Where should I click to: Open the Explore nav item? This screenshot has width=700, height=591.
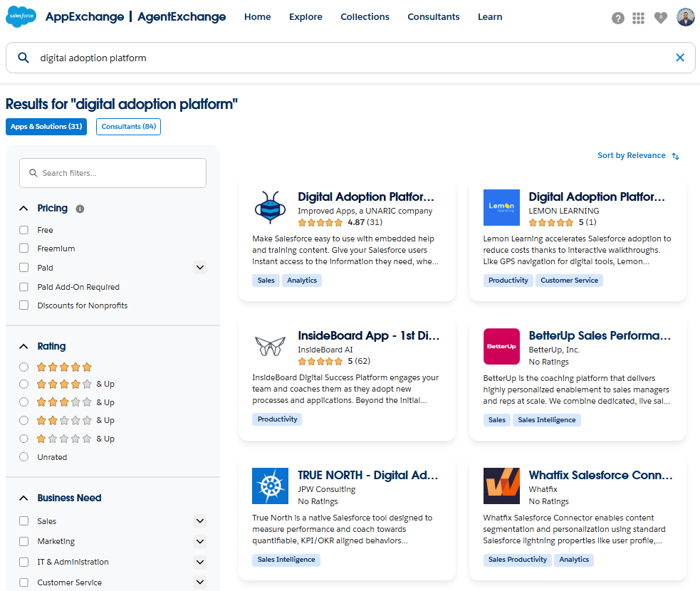(305, 17)
